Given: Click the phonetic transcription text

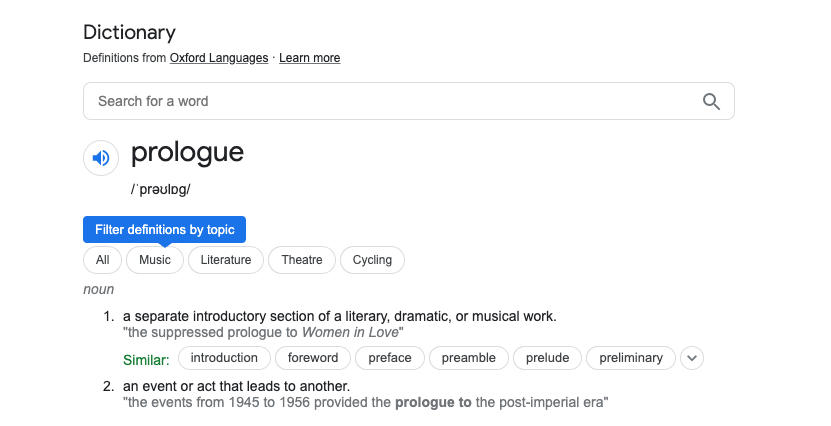Looking at the screenshot, I should pos(160,189).
